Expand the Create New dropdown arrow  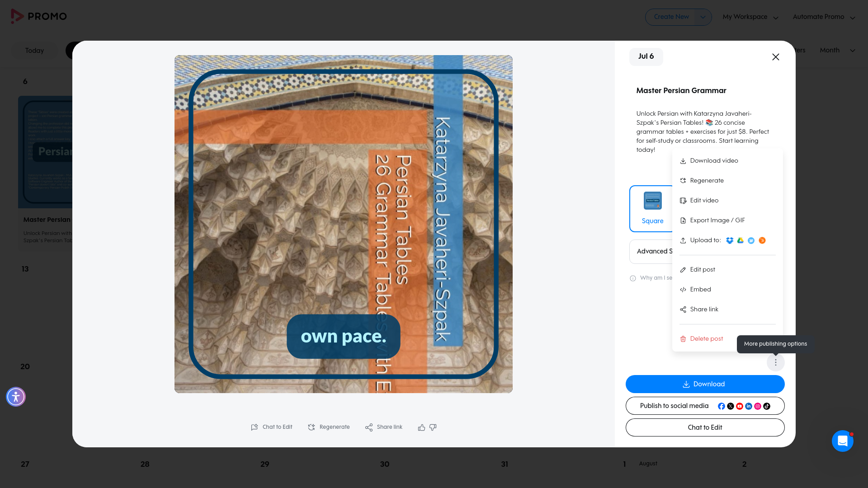pos(703,17)
